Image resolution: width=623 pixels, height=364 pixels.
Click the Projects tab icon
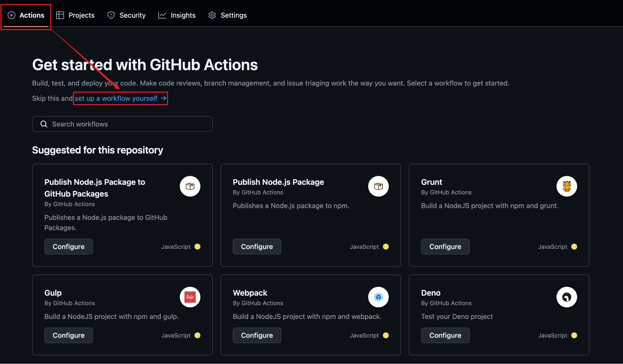coord(60,15)
